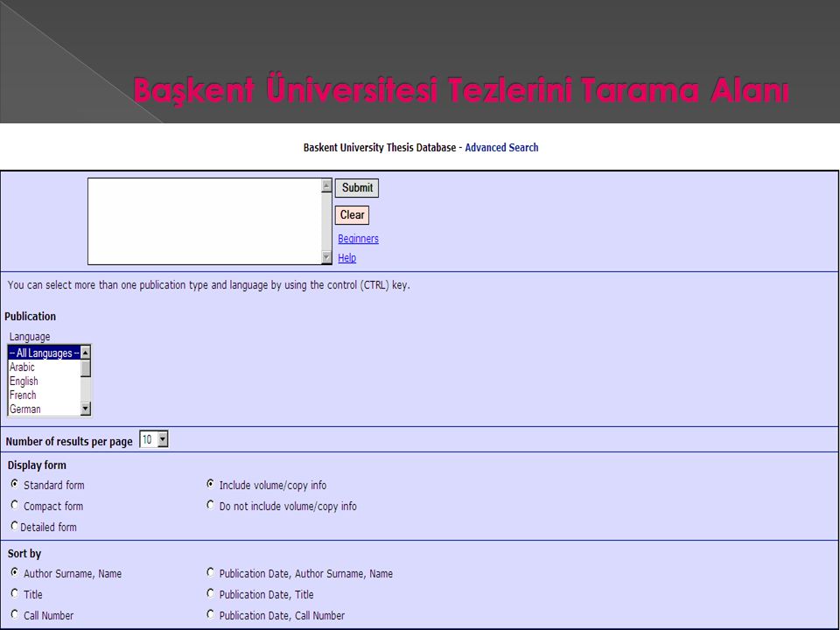
Task: Open the Advanced Search link
Action: [x=501, y=147]
